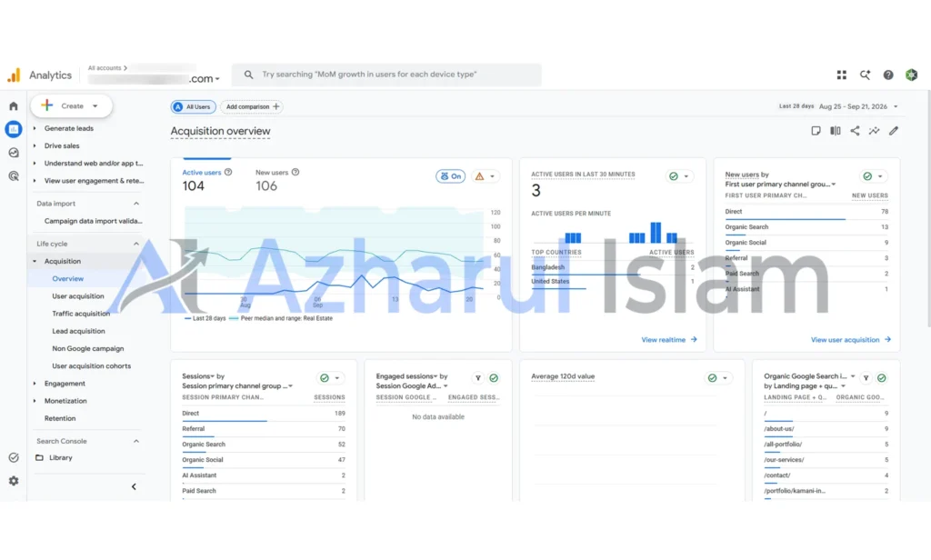Open the account avatar in header
Viewport: 931px width, 560px height.
click(x=911, y=75)
